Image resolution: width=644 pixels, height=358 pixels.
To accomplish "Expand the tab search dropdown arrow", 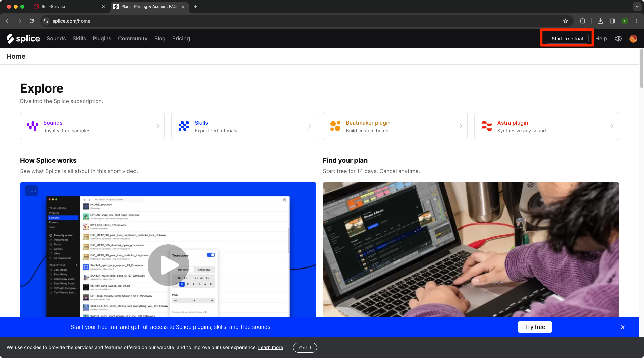I will (637, 7).
